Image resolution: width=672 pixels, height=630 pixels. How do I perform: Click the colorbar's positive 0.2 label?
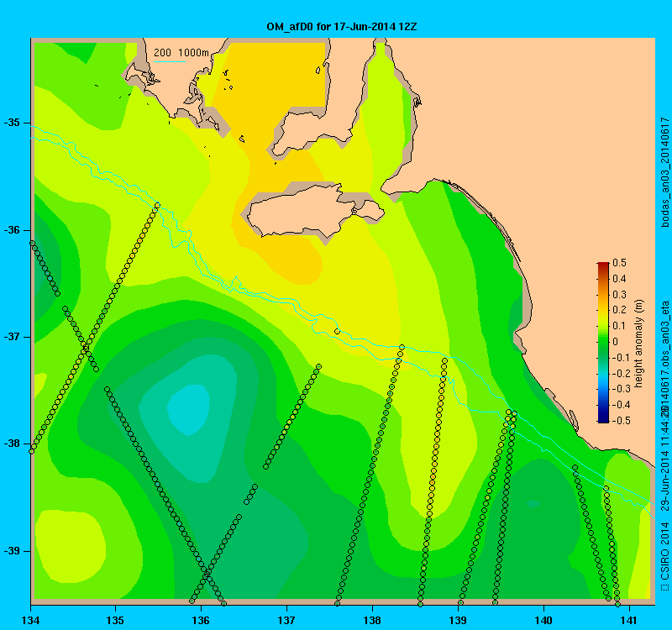tap(619, 310)
